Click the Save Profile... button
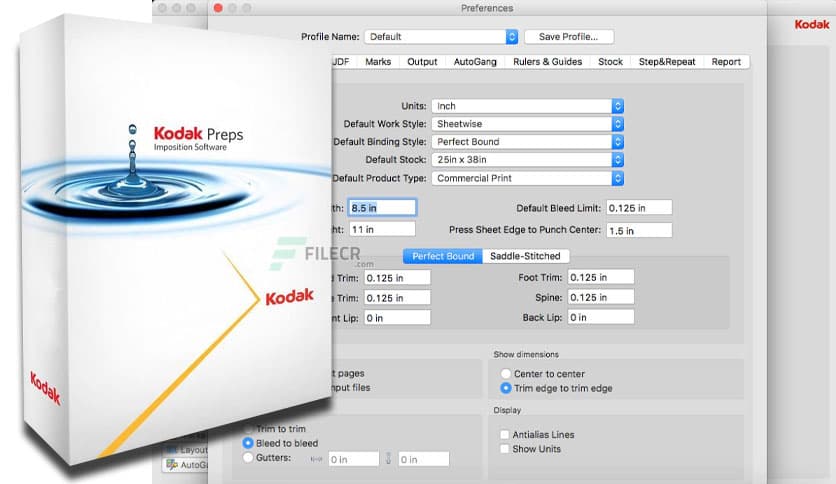The image size is (836, 484). pyautogui.click(x=568, y=37)
